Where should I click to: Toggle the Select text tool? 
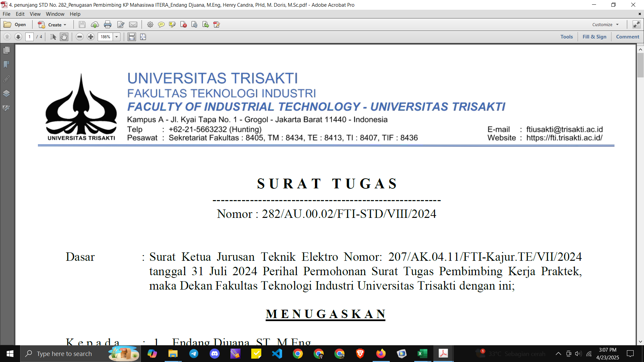coord(53,37)
